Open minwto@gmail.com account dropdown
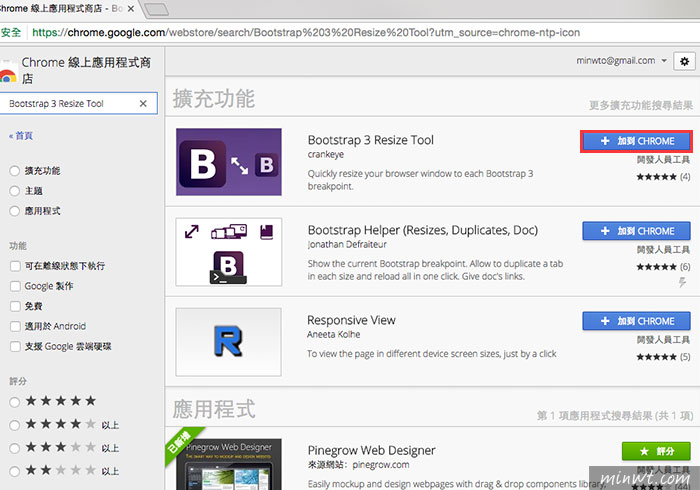The height and width of the screenshot is (490, 700). point(621,61)
